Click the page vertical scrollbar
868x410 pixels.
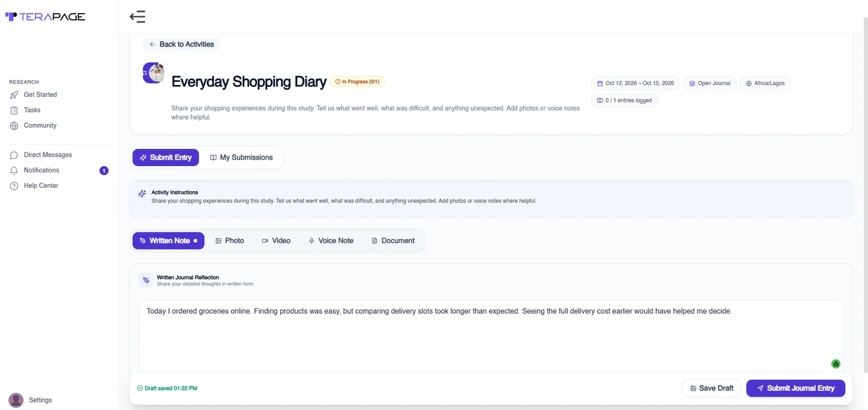tap(865, 195)
